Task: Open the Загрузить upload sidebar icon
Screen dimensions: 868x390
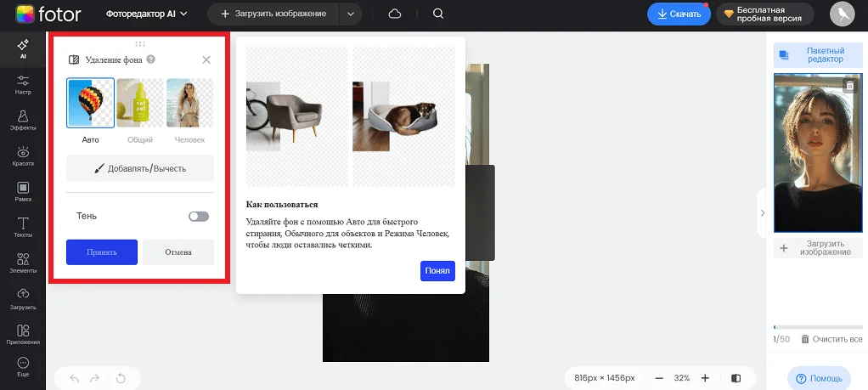Action: tap(23, 299)
